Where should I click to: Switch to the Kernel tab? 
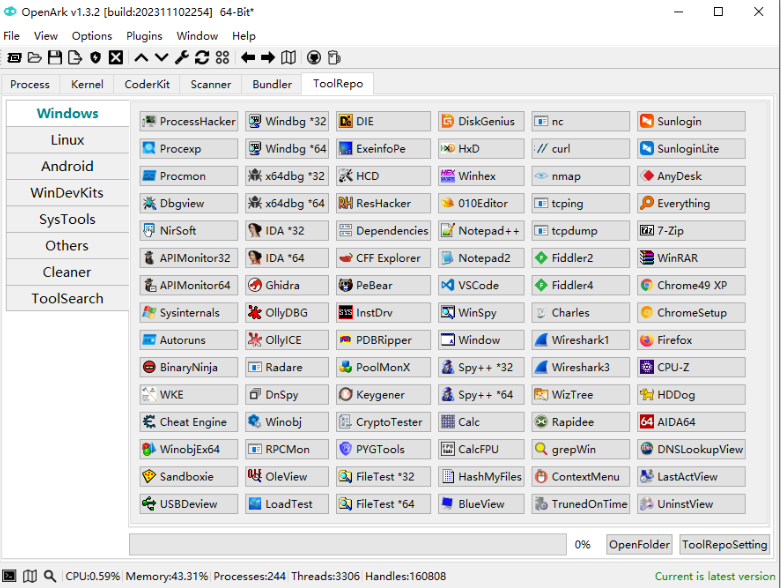tap(87, 84)
